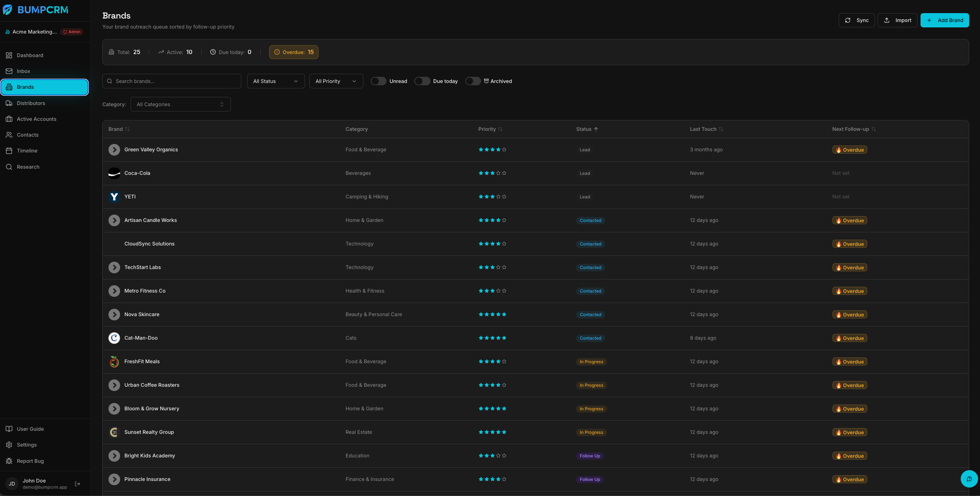Click Report Bug in sidebar
The height and width of the screenshot is (496, 980).
pos(44,461)
